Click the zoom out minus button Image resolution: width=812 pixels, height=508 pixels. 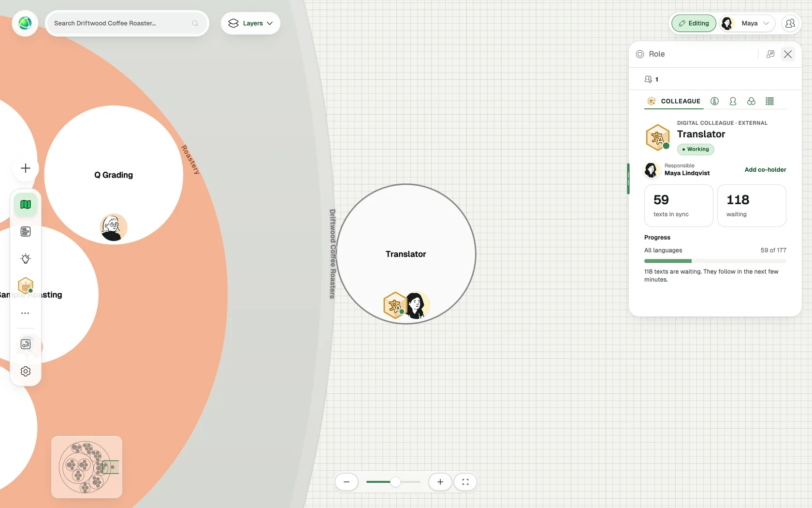(x=347, y=482)
